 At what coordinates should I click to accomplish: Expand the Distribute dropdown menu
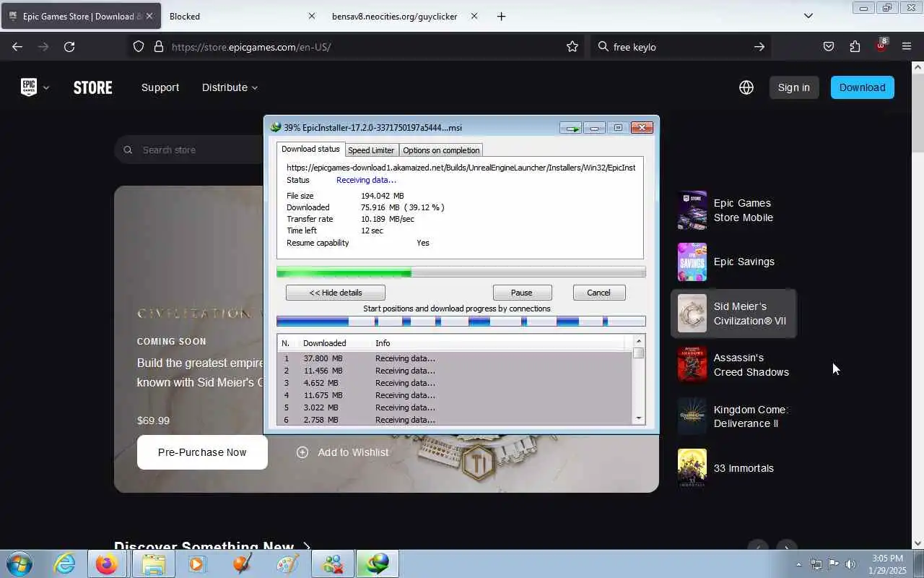tap(230, 87)
